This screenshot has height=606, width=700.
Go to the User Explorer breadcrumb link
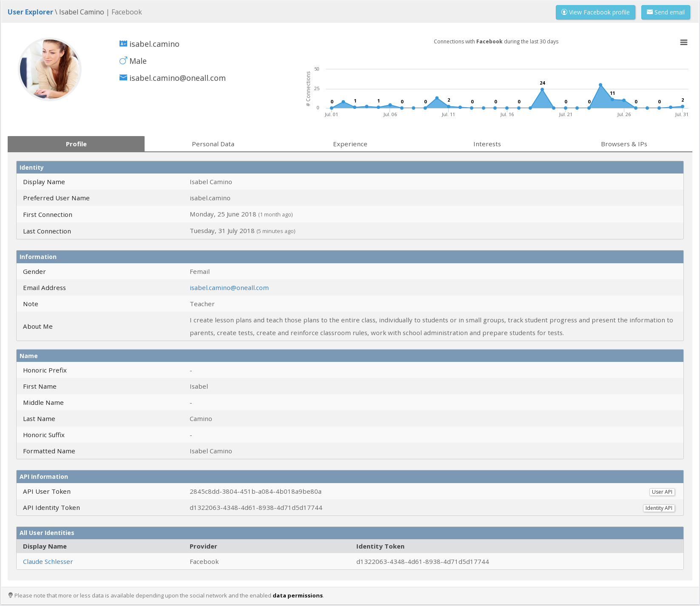(x=30, y=12)
